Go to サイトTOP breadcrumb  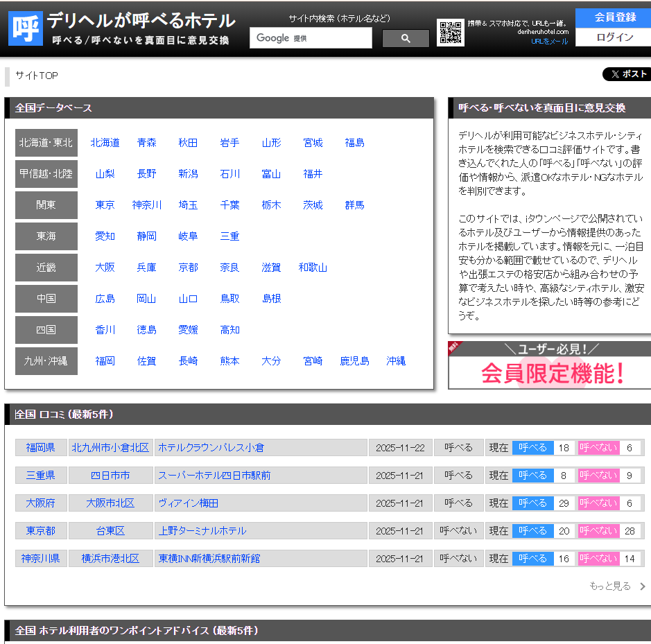pyautogui.click(x=37, y=76)
